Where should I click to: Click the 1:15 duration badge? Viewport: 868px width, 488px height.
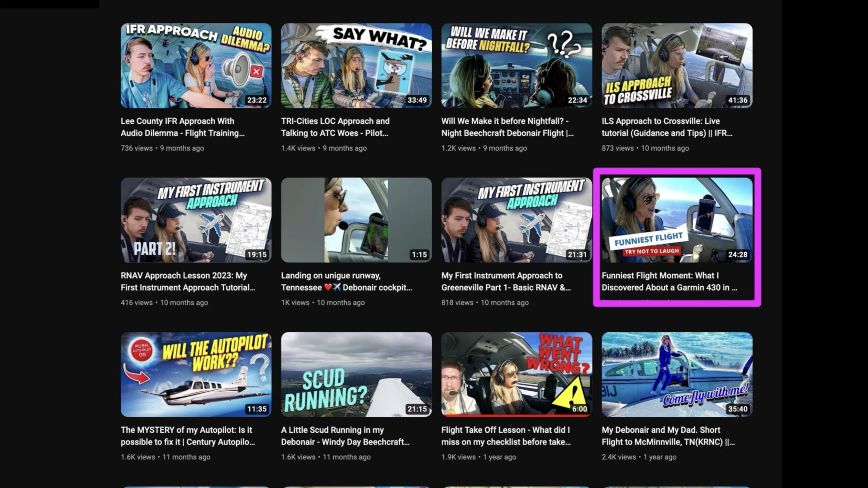point(419,254)
